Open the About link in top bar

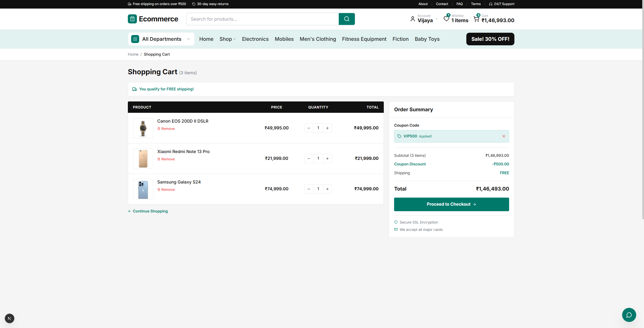[423, 4]
